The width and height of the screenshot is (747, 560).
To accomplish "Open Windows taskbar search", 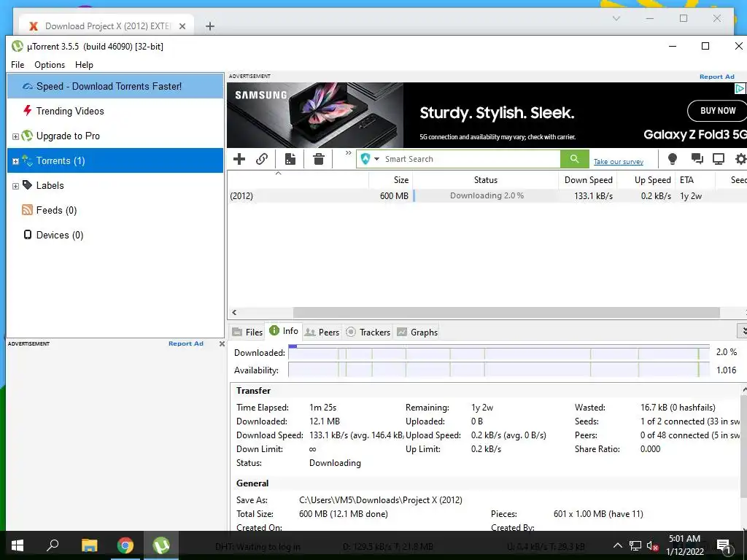I will pos(53,545).
